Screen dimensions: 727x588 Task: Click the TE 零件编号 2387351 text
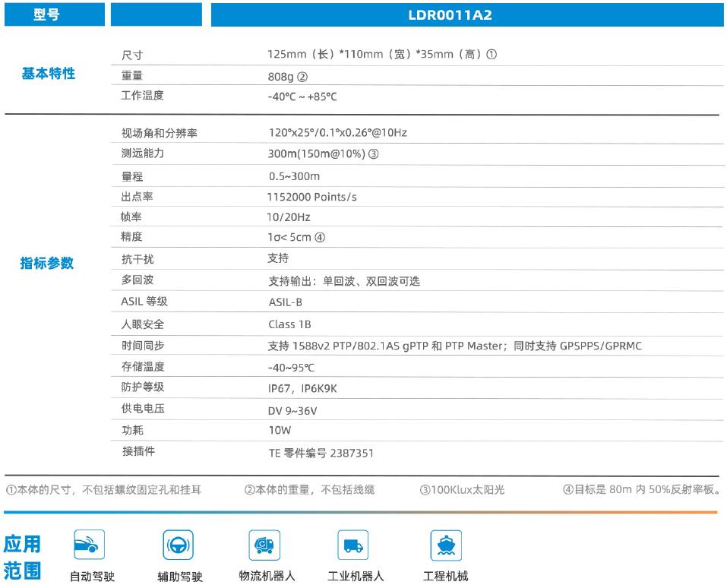pos(321,454)
